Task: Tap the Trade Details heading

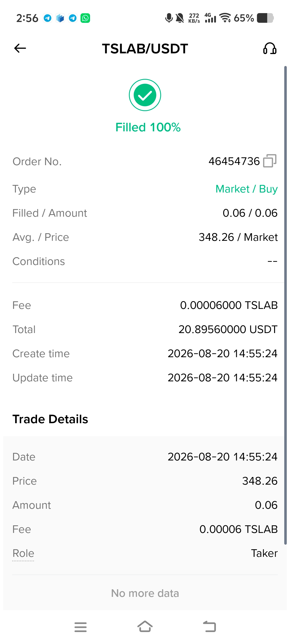Action: point(50,419)
